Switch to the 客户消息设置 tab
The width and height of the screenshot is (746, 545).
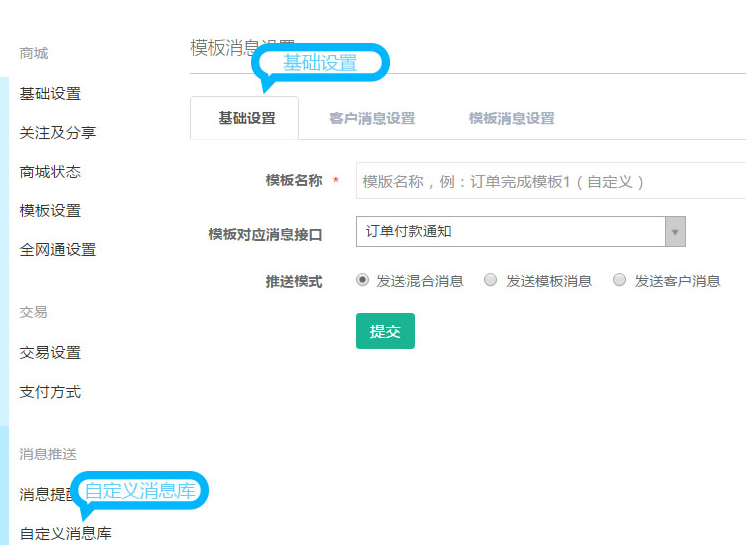372,118
